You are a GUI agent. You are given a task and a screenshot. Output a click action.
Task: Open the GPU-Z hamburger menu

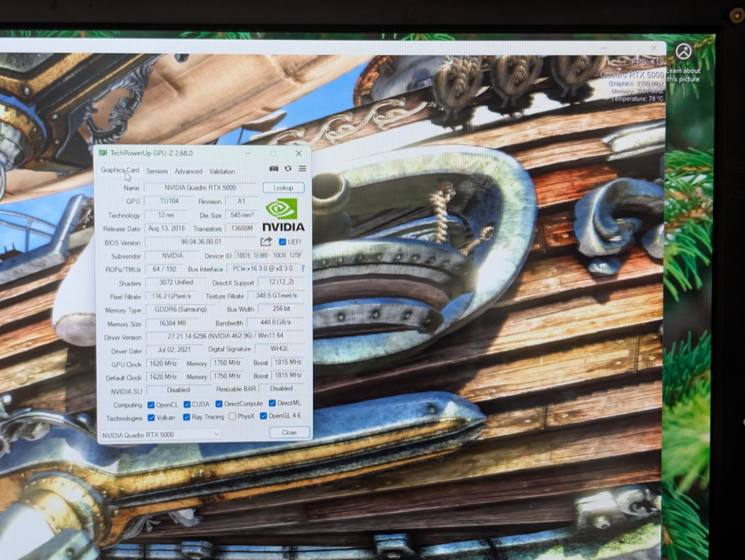302,169
